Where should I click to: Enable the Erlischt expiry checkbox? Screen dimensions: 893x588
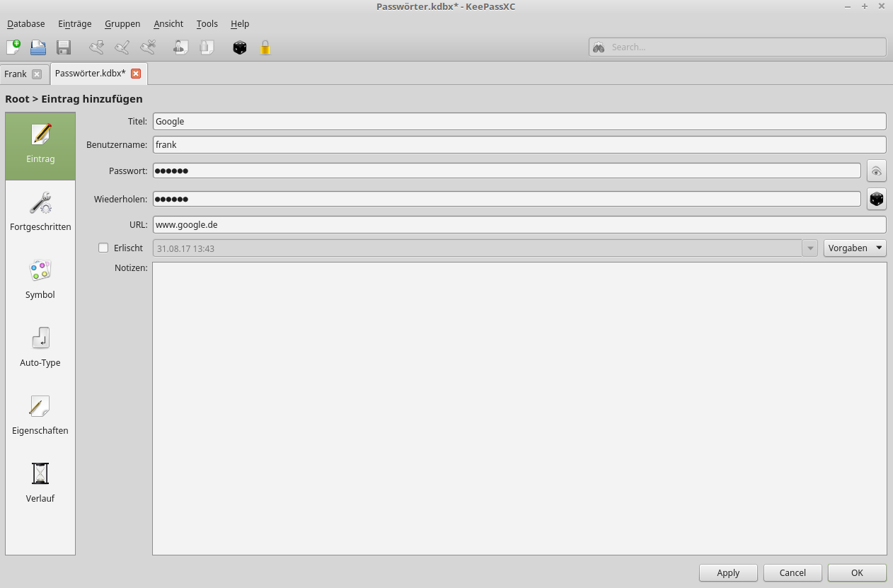103,248
